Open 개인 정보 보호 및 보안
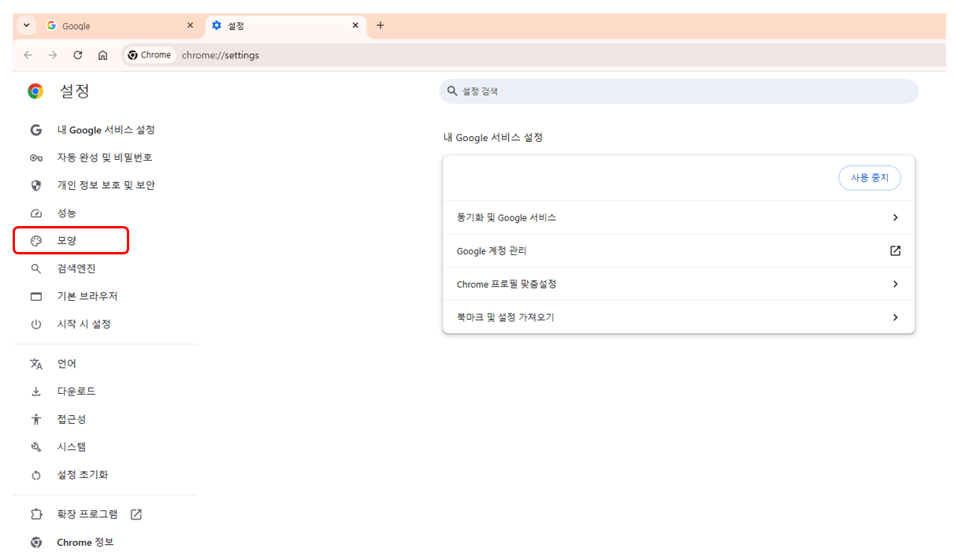 (x=105, y=185)
